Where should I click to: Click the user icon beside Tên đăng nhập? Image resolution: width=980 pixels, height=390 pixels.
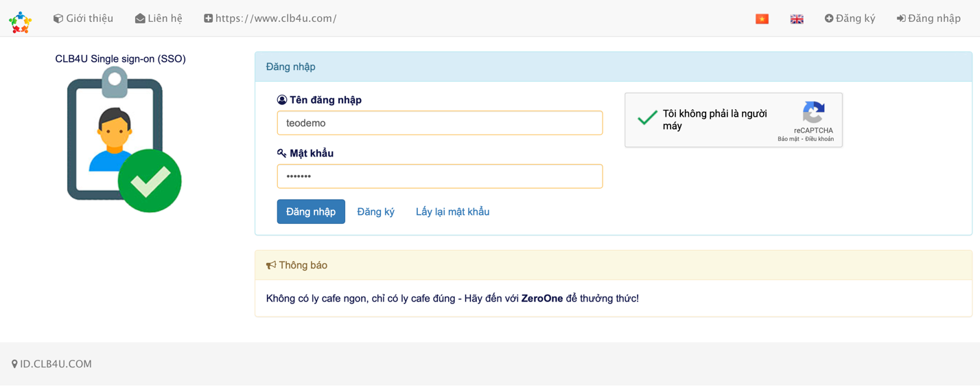[x=282, y=100]
